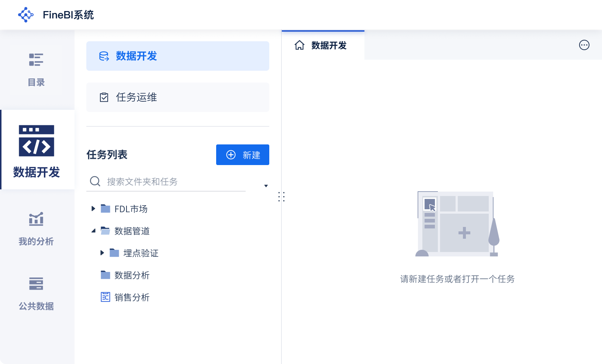Screen dimensions: 602x364
Task: Open the 目录 directory sidebar icon
Action: click(36, 60)
